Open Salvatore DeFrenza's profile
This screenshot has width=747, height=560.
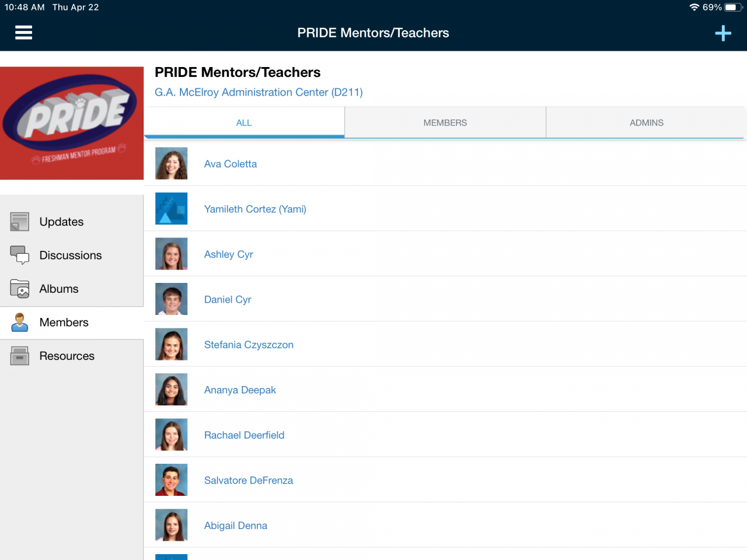click(249, 480)
